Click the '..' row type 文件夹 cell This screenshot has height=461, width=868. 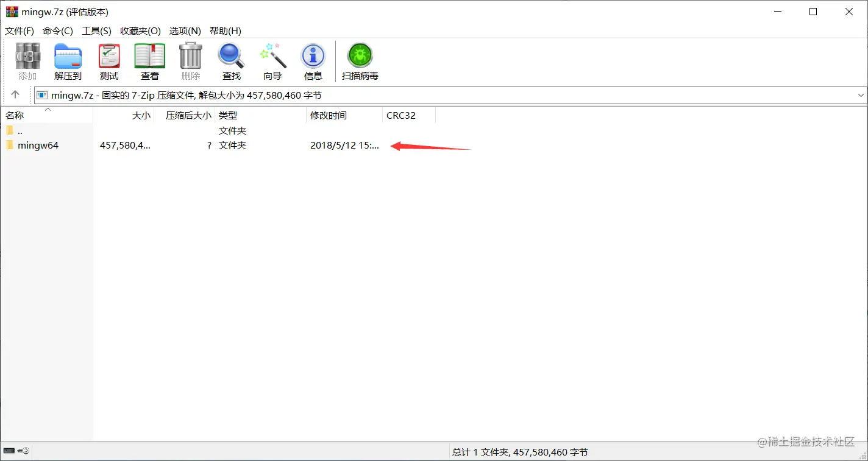(233, 130)
